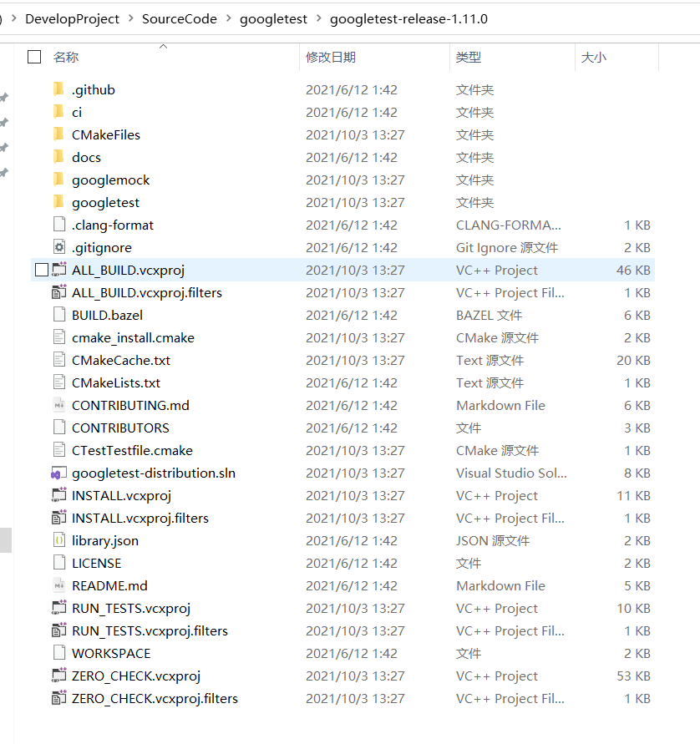The image size is (700, 744).
Task: Click the ZERO_CHECK.vcxproj.filters icon
Action: point(58,698)
